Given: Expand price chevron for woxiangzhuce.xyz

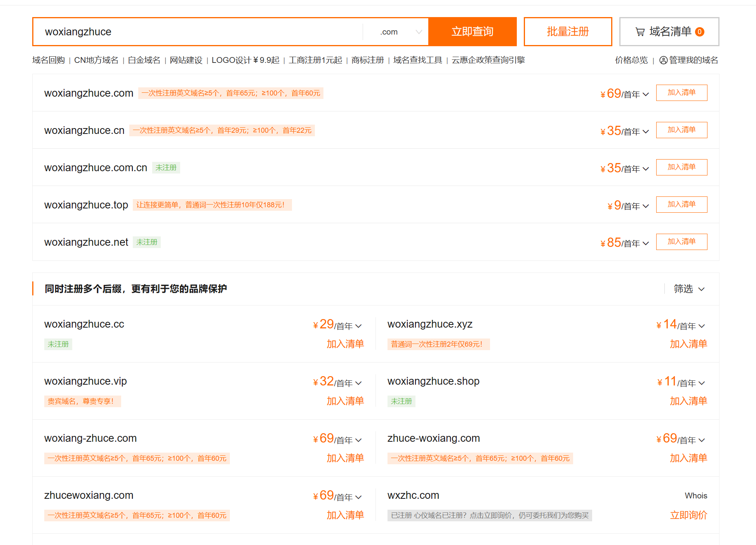Looking at the screenshot, I should tap(701, 326).
